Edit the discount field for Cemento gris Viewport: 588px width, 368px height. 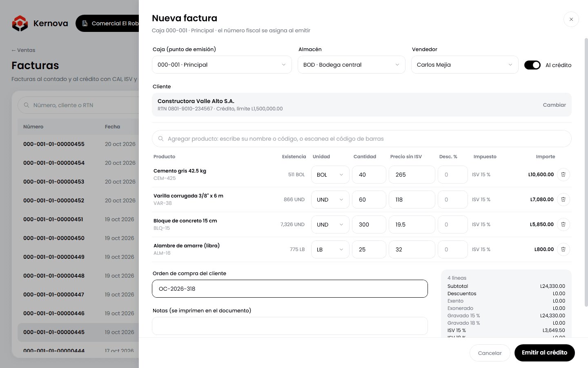453,175
